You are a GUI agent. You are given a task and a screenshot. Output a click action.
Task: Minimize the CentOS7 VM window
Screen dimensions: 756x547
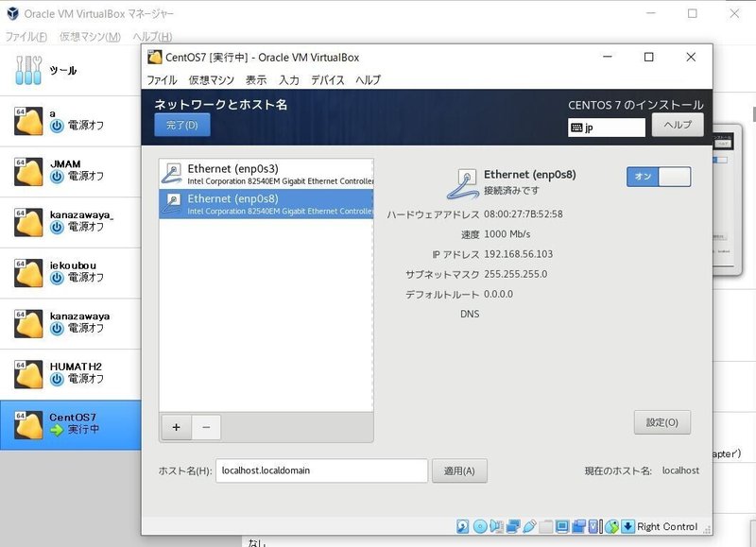608,57
